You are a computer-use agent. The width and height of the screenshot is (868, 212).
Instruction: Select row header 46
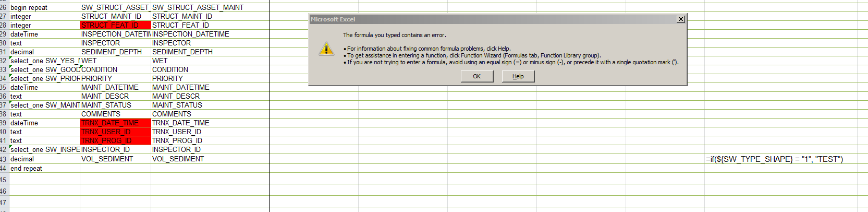click(x=4, y=191)
